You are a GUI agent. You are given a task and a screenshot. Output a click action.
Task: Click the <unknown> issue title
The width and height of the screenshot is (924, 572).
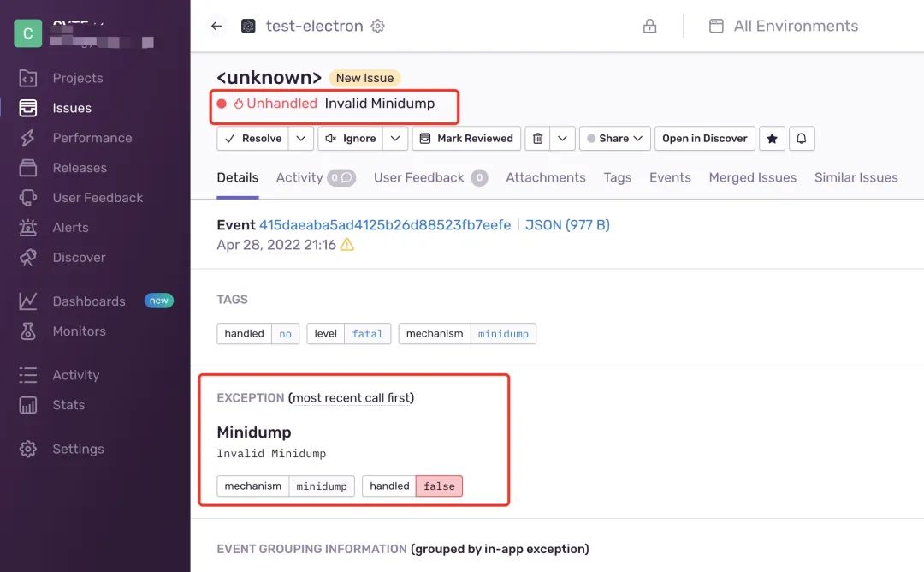(269, 78)
